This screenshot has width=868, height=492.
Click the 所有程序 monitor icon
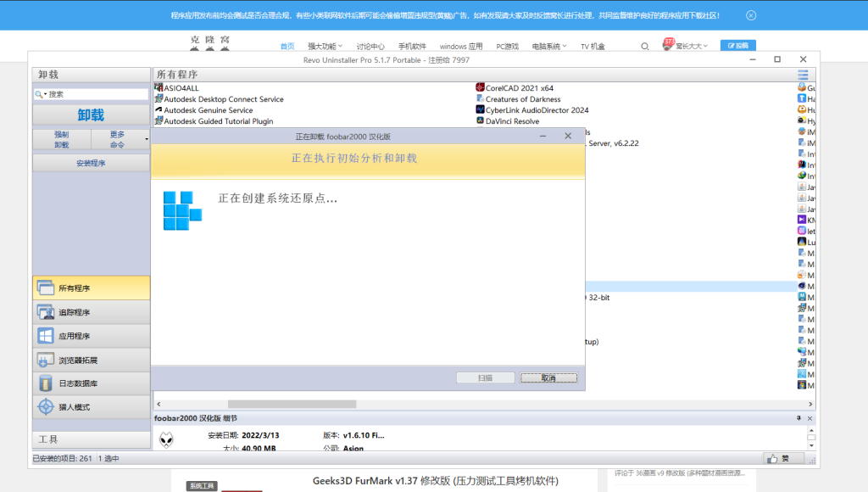[46, 288]
